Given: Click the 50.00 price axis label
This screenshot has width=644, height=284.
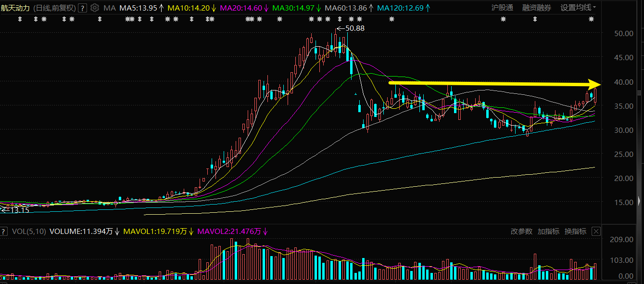Looking at the screenshot, I should click(623, 33).
